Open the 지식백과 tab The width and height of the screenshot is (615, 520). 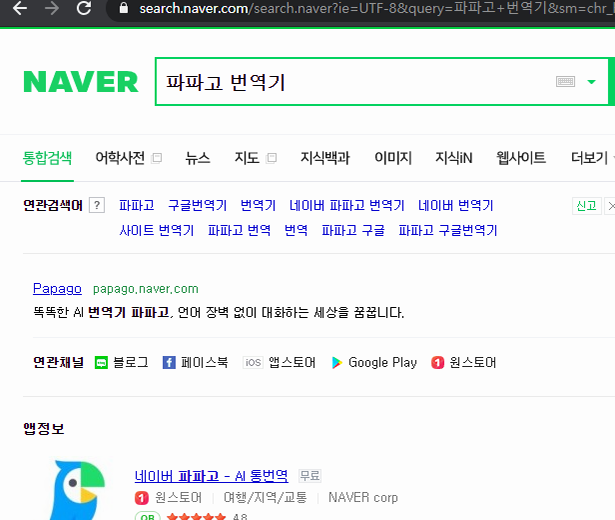[x=325, y=158]
